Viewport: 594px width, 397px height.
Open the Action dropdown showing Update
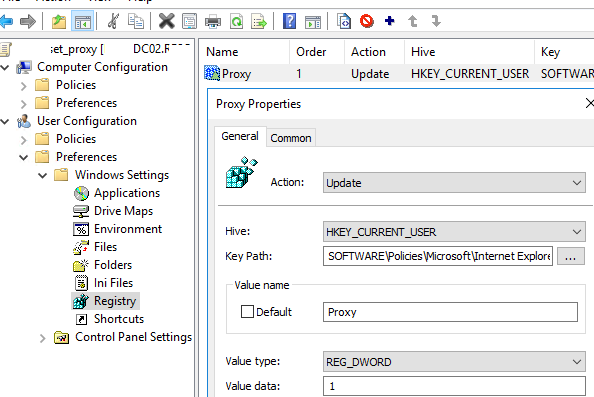(x=454, y=183)
